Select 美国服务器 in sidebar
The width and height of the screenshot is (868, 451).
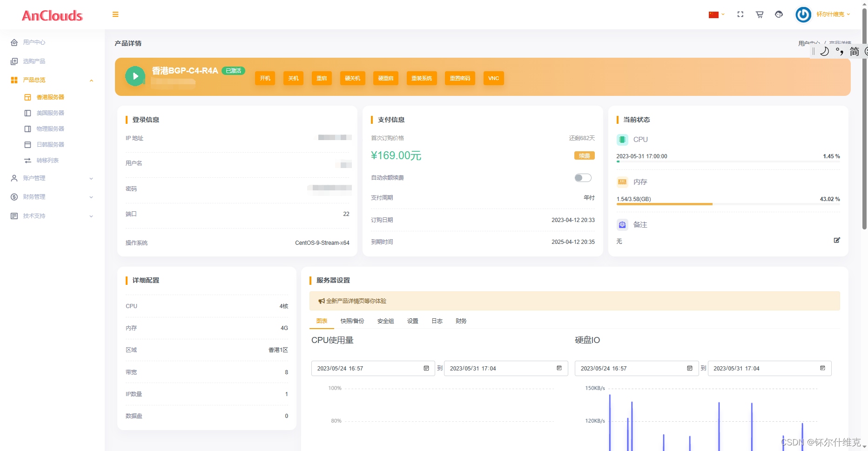(x=50, y=113)
